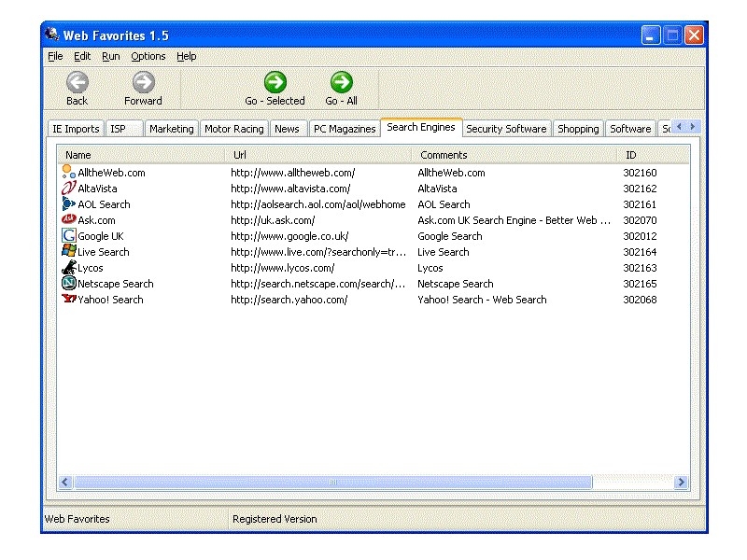
Task: Switch to the Motor Racing tab
Action: point(234,129)
